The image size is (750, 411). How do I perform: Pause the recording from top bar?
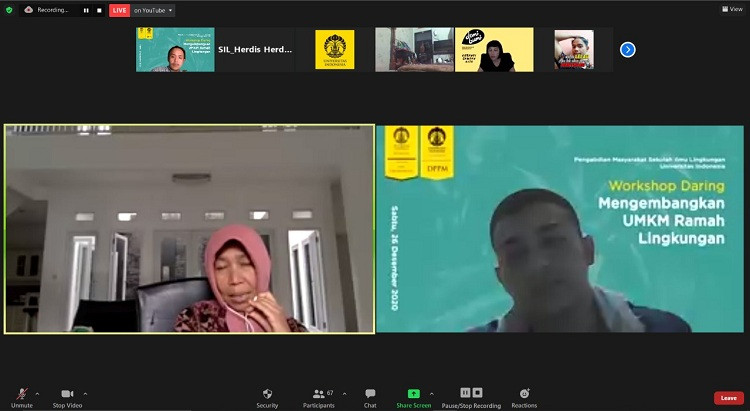tap(86, 10)
